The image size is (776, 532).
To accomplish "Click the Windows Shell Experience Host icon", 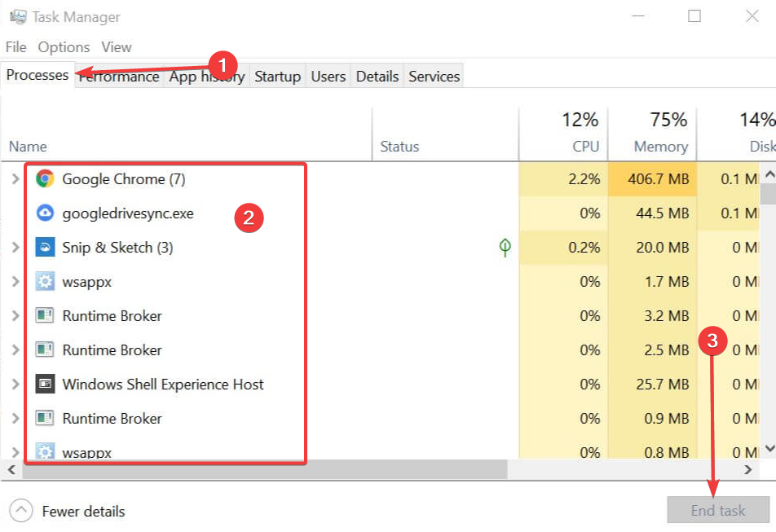I will pyautogui.click(x=45, y=384).
